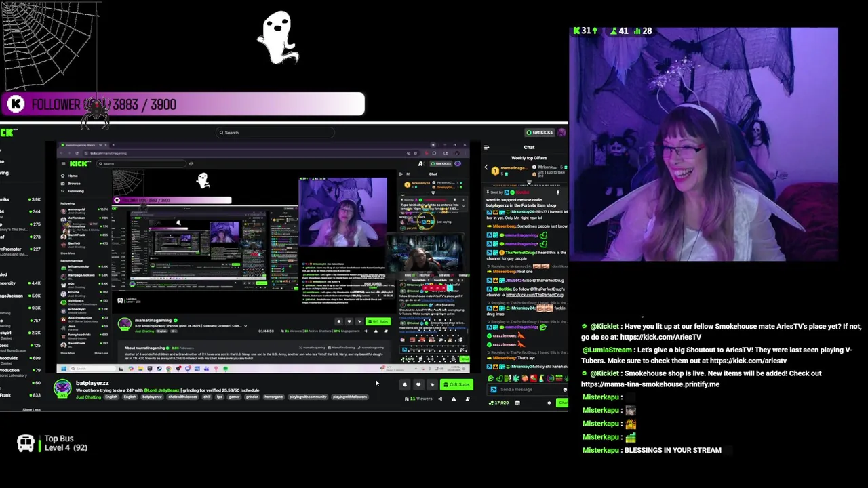The image size is (868, 488).
Task: Open the batplayerzz channel name
Action: point(92,383)
